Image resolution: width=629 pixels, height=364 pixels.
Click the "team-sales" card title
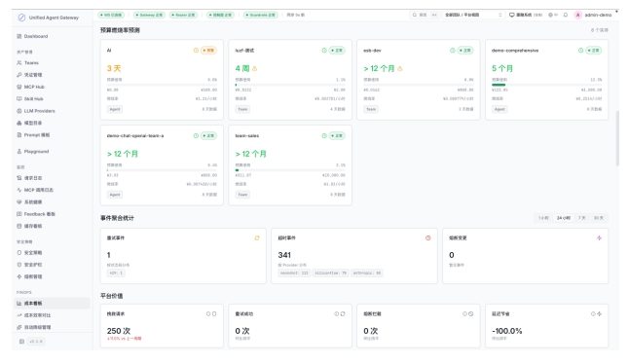[247, 135]
